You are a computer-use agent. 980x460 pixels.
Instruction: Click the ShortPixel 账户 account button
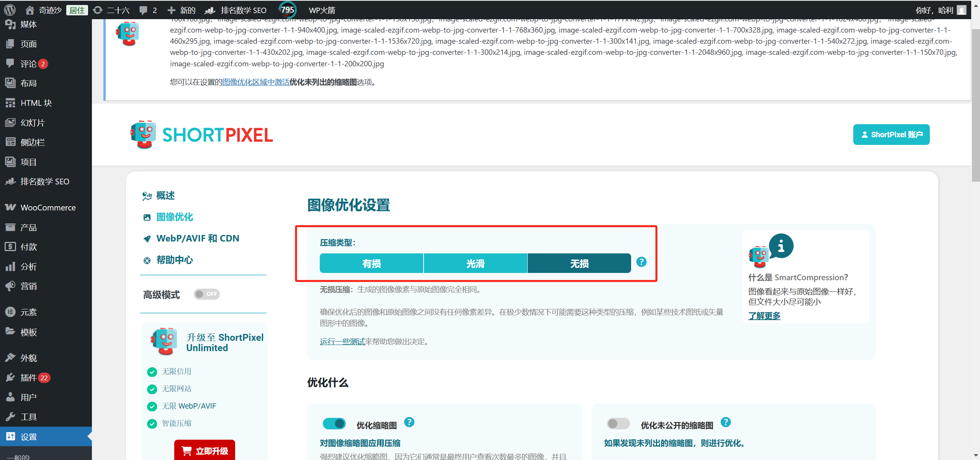[x=891, y=135]
